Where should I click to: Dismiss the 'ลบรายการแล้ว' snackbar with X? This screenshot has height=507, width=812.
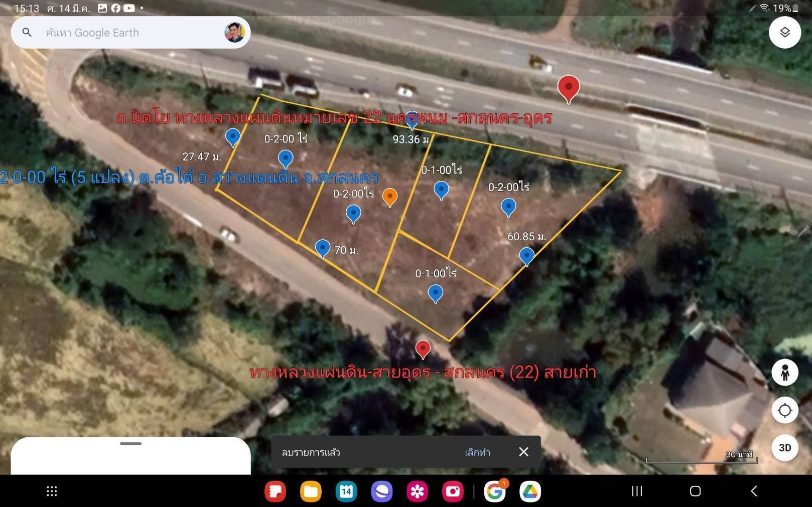click(x=523, y=452)
